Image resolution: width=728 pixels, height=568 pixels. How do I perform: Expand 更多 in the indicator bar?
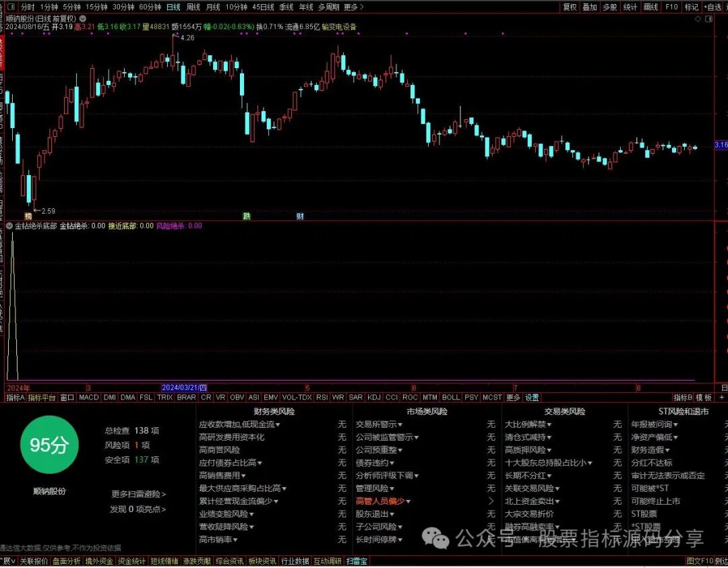(513, 398)
